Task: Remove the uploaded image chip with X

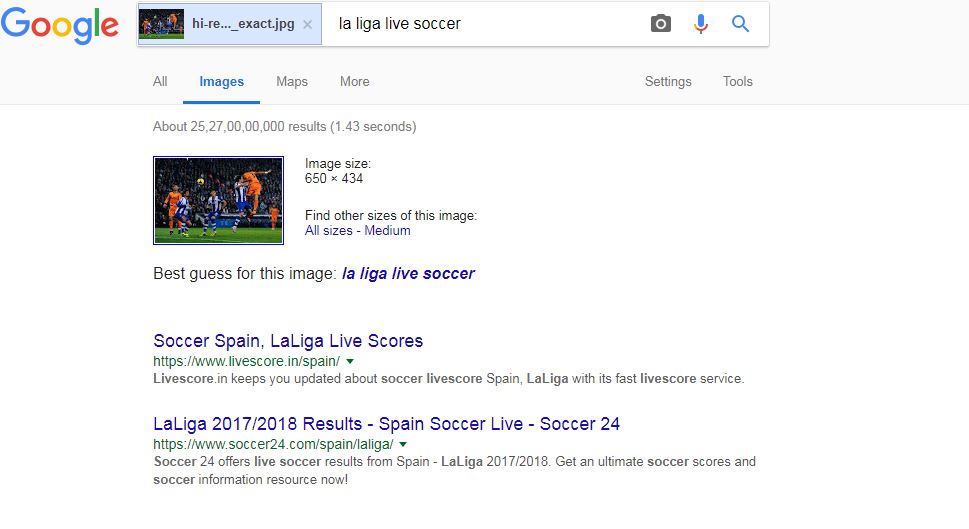Action: 307,24
